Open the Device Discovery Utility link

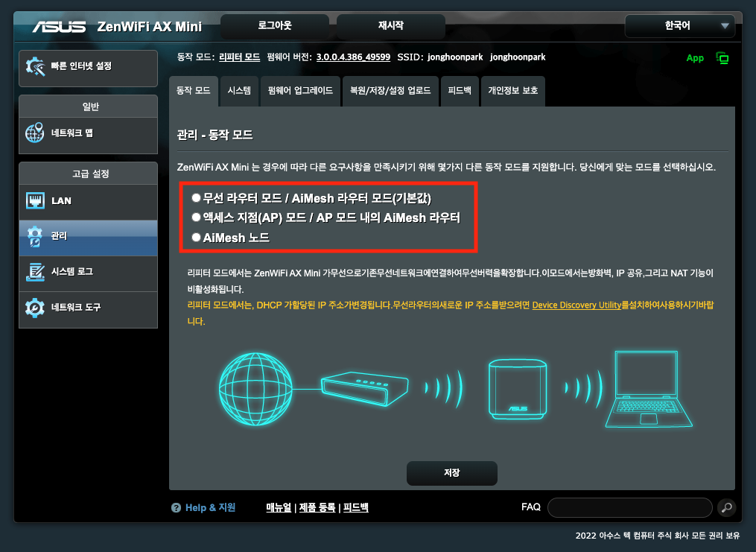[x=576, y=305]
